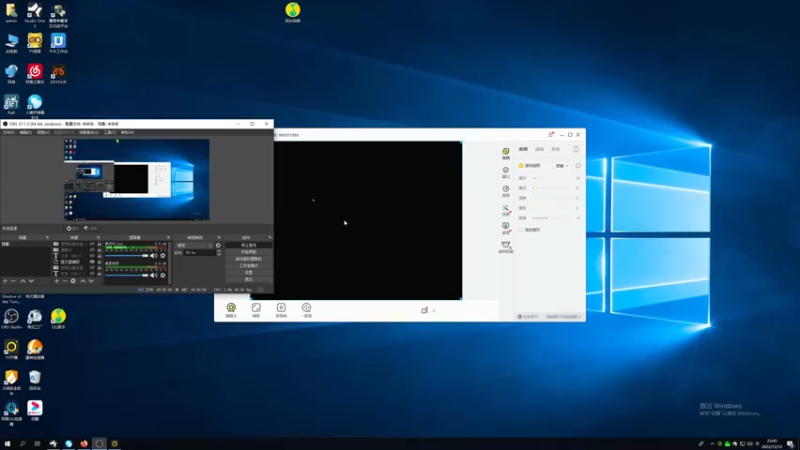Toggle visibility eye of the first source row
Viewport: 800px width, 450px height.
(x=92, y=244)
